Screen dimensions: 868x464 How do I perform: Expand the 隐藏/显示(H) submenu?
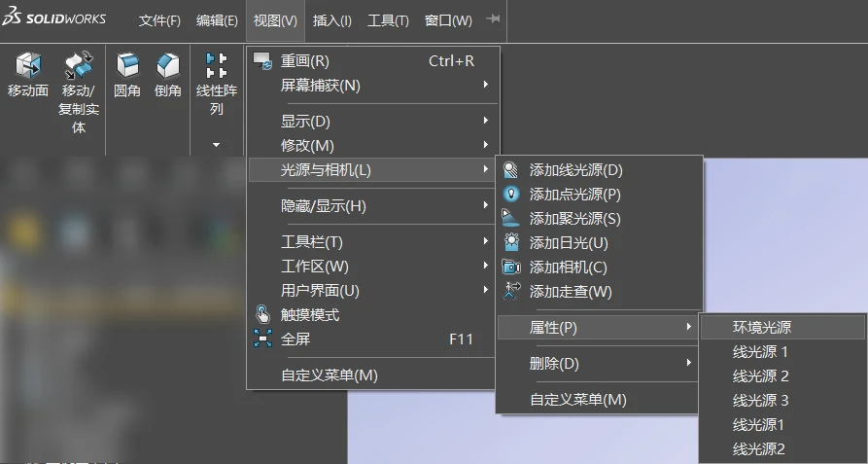pos(373,206)
